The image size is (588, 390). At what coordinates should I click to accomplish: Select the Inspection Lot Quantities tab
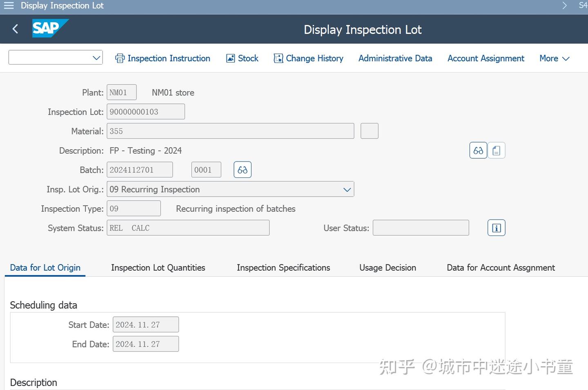[158, 267]
